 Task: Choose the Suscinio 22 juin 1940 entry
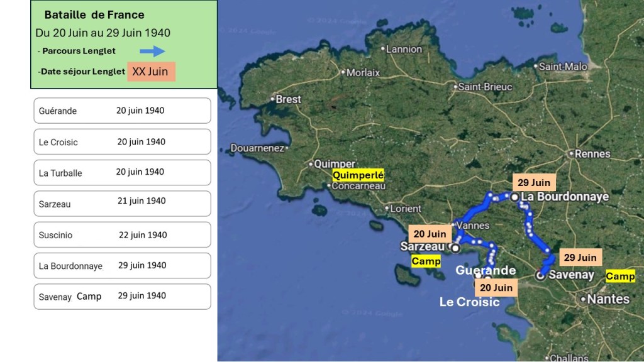(122, 235)
